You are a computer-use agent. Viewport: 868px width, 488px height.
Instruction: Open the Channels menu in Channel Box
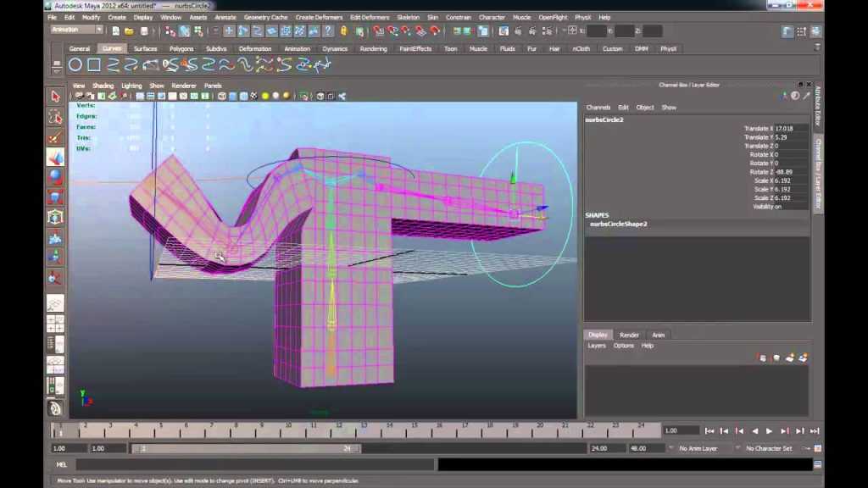tap(598, 108)
